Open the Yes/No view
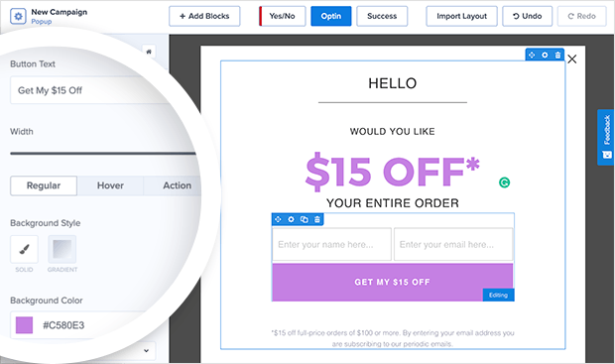 point(282,16)
